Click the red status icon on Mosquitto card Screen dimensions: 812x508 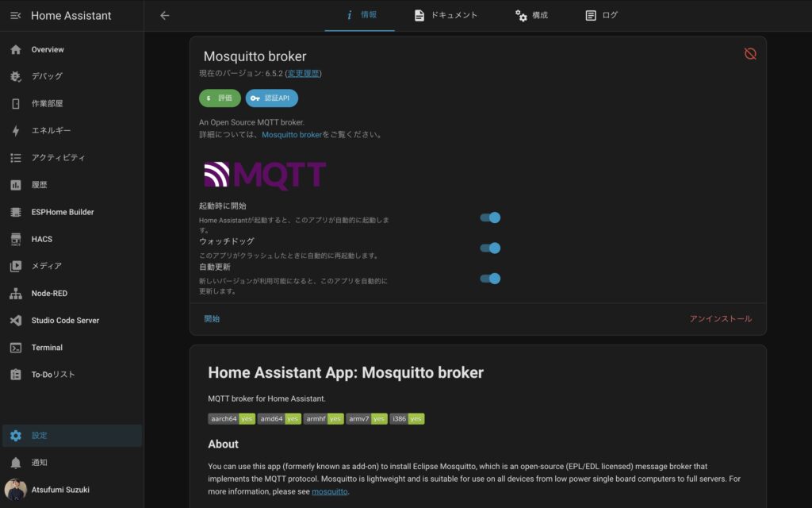(750, 54)
